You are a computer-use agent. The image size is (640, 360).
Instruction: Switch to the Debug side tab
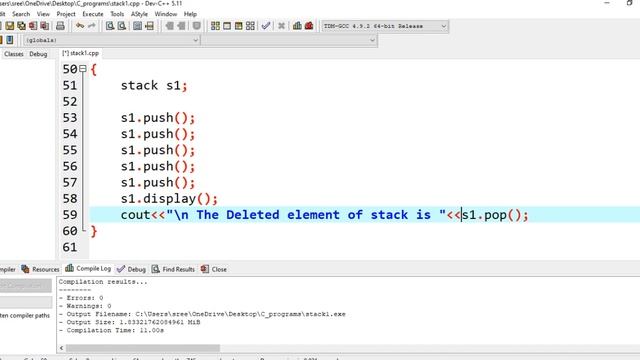tap(38, 54)
